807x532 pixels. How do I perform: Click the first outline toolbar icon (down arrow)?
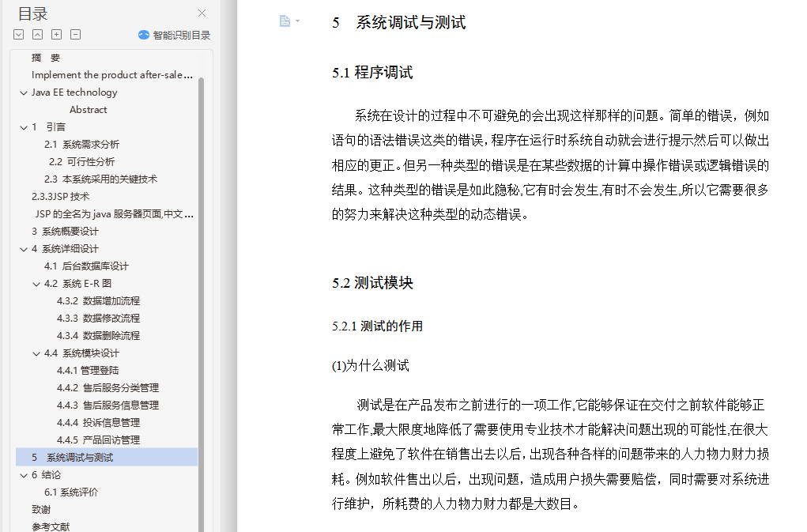18,35
